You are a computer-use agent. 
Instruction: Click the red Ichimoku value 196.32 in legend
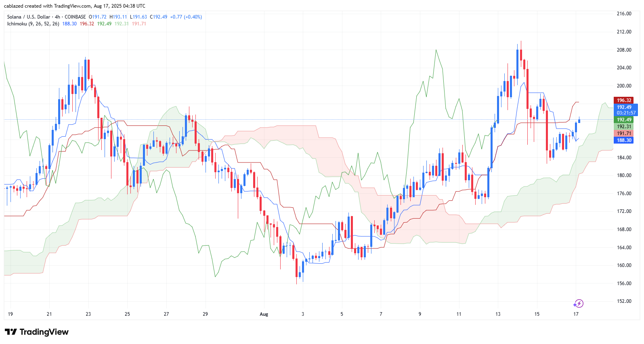(x=87, y=24)
